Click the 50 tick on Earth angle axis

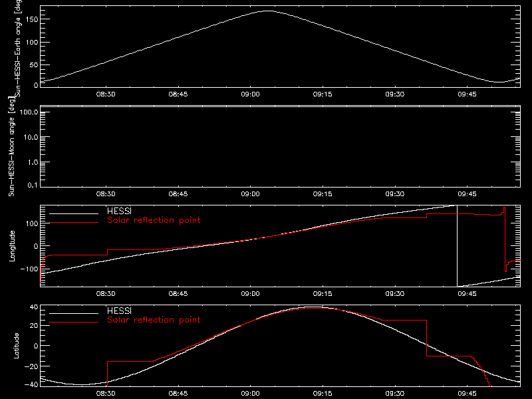pos(34,65)
